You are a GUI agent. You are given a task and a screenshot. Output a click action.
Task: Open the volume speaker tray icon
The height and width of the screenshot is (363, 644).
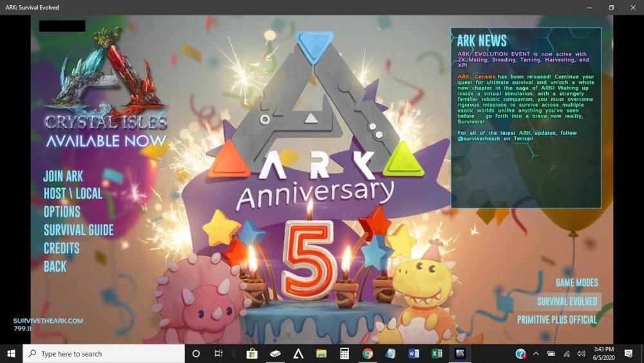coord(581,353)
